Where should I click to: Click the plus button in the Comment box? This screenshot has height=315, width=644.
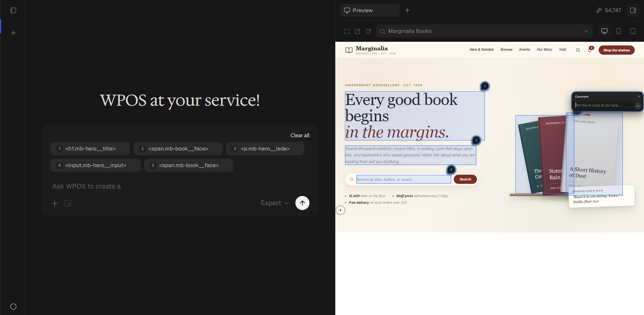pyautogui.click(x=638, y=106)
